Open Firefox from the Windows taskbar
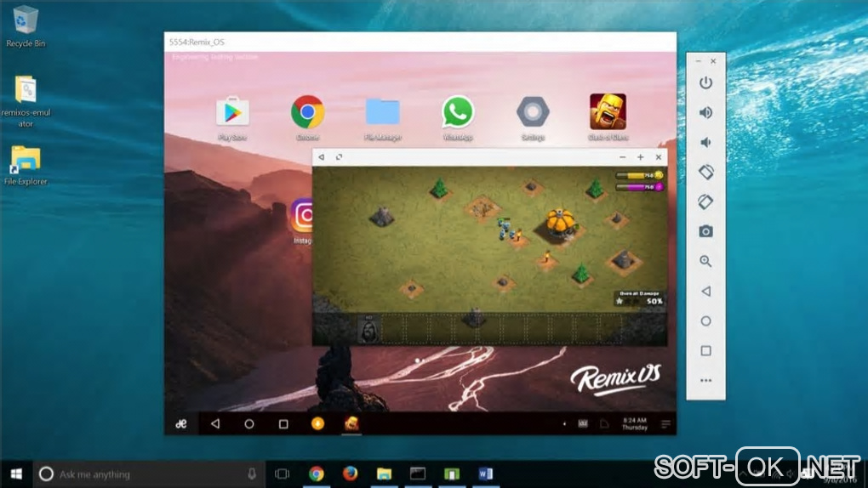The height and width of the screenshot is (488, 868). 350,474
